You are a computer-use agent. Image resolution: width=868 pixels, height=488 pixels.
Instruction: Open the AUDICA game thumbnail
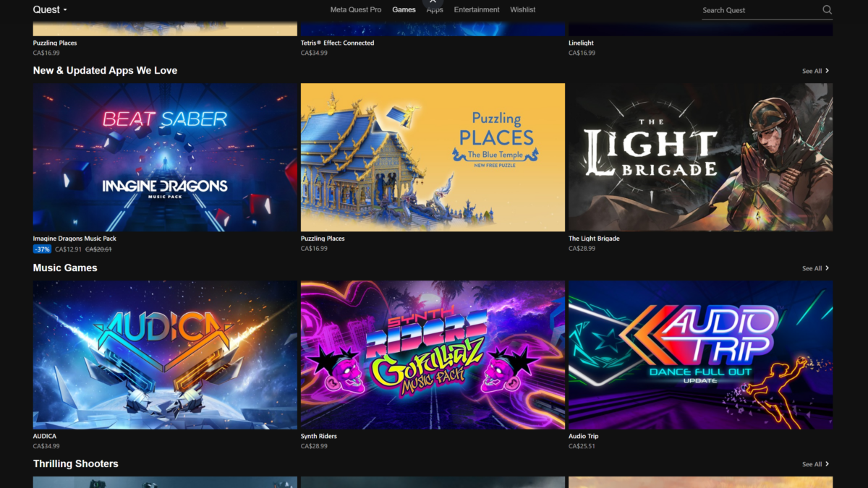[x=165, y=355]
